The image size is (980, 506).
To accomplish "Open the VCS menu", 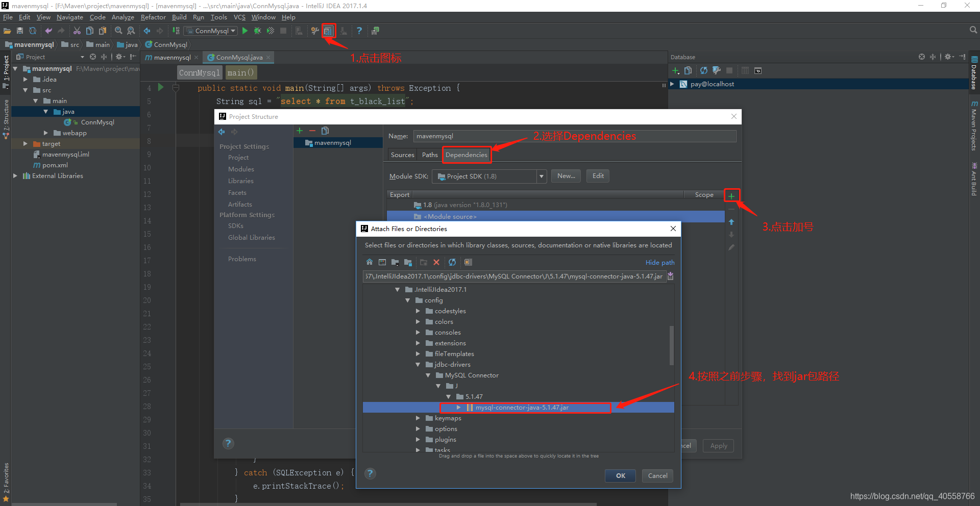I will [x=239, y=17].
